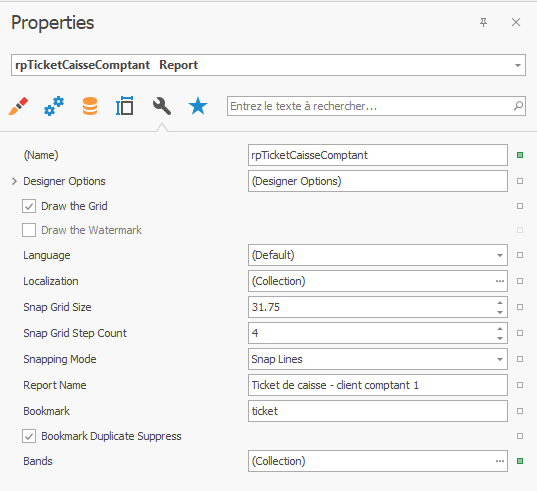Select the Snap Grid Step Count label
The image size is (537, 491).
(x=75, y=333)
